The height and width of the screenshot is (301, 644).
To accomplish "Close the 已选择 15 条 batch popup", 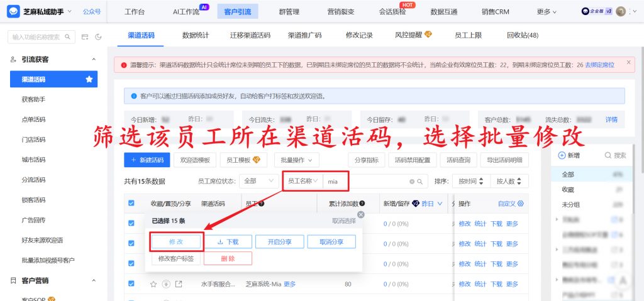I will (x=360, y=214).
